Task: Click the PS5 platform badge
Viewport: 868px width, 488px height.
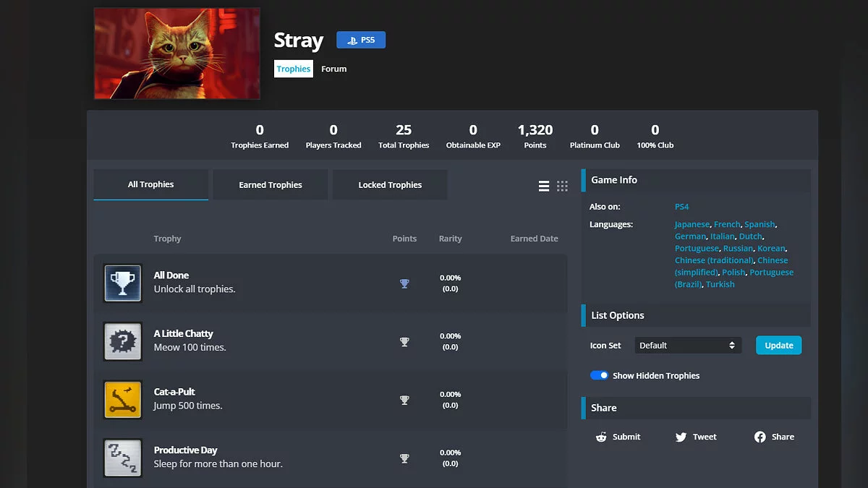Action: click(x=361, y=40)
